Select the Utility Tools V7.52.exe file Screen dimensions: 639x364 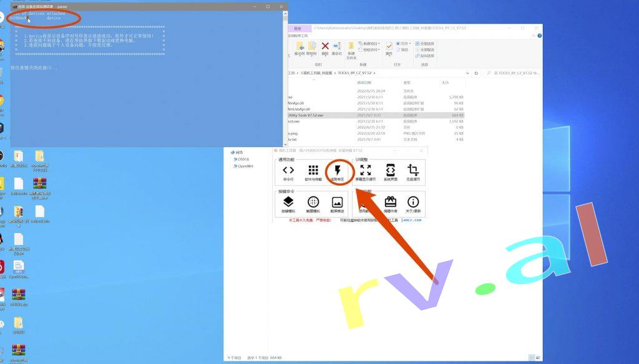click(x=306, y=115)
